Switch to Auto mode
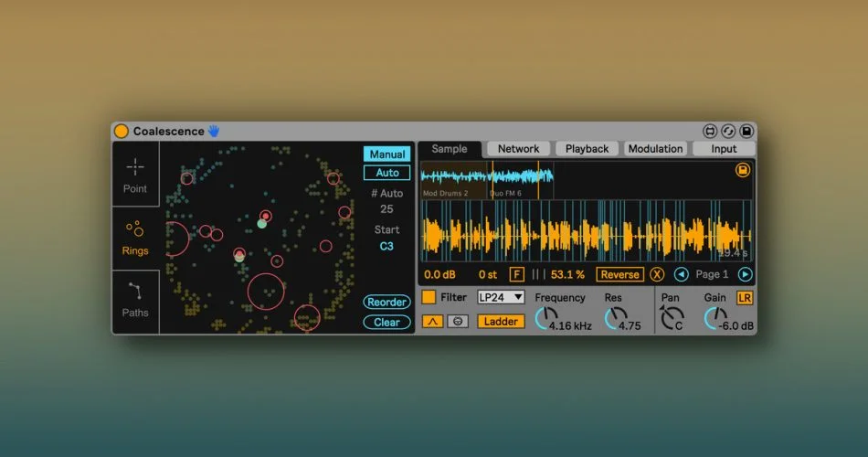 [387, 173]
